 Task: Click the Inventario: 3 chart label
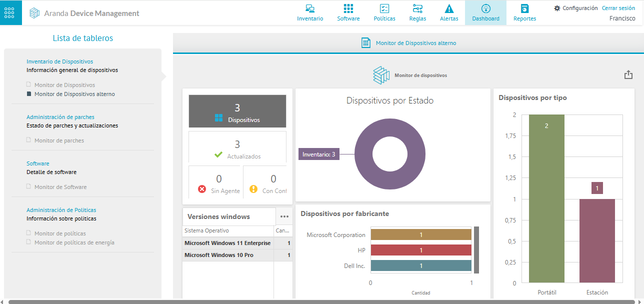tap(318, 154)
